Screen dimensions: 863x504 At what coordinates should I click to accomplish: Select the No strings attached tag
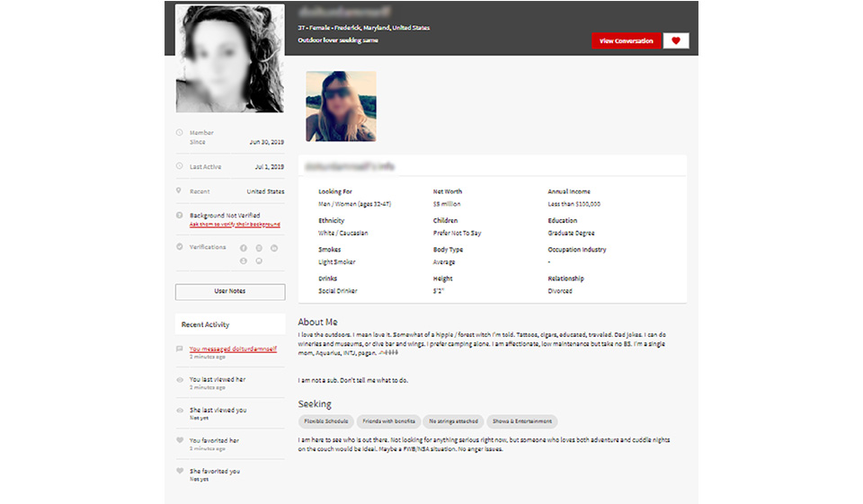click(x=454, y=421)
